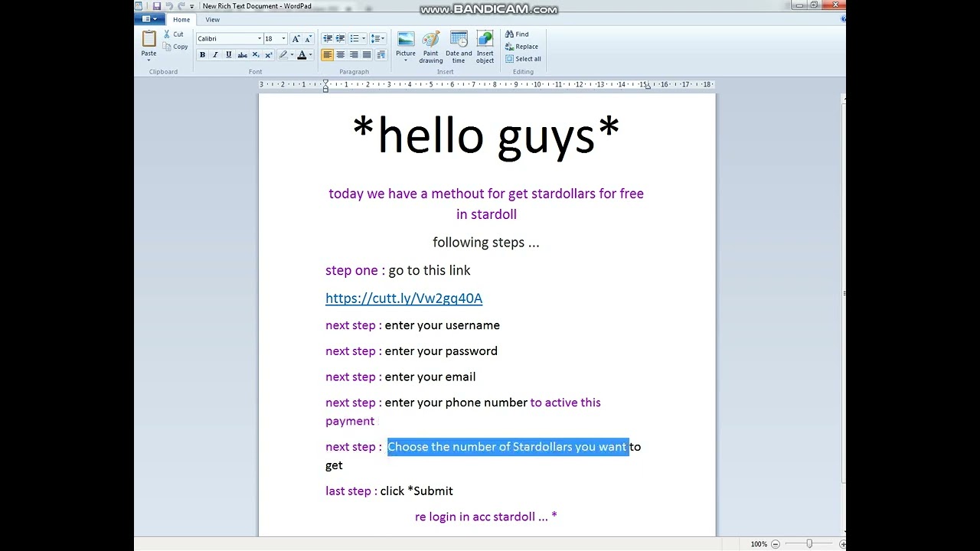980x551 pixels.
Task: Toggle strikethrough formatting
Action: point(242,55)
